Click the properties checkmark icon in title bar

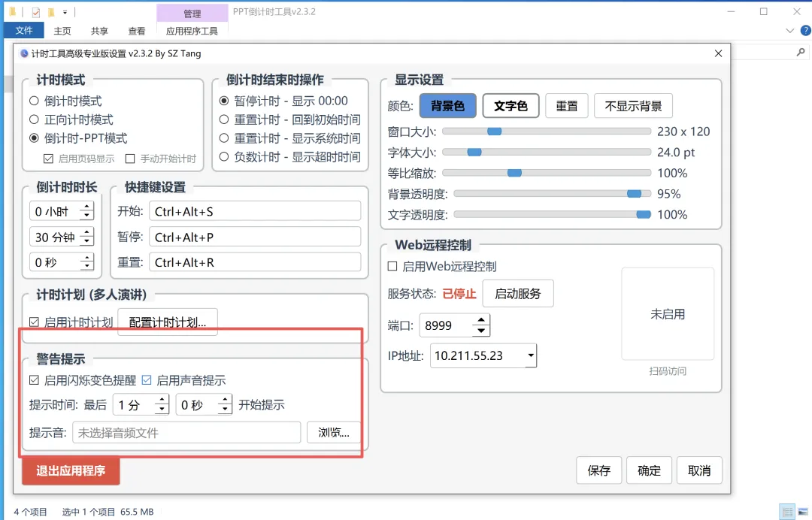(35, 11)
